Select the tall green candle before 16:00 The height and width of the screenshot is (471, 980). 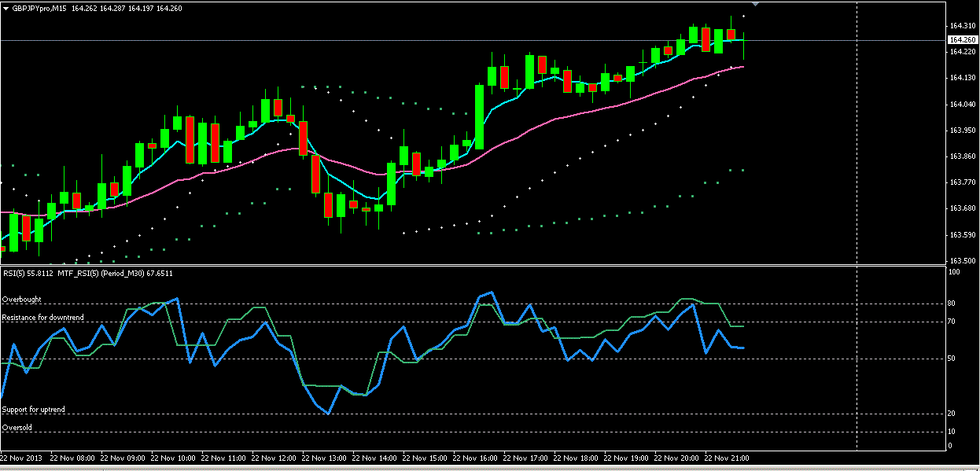(x=479, y=116)
